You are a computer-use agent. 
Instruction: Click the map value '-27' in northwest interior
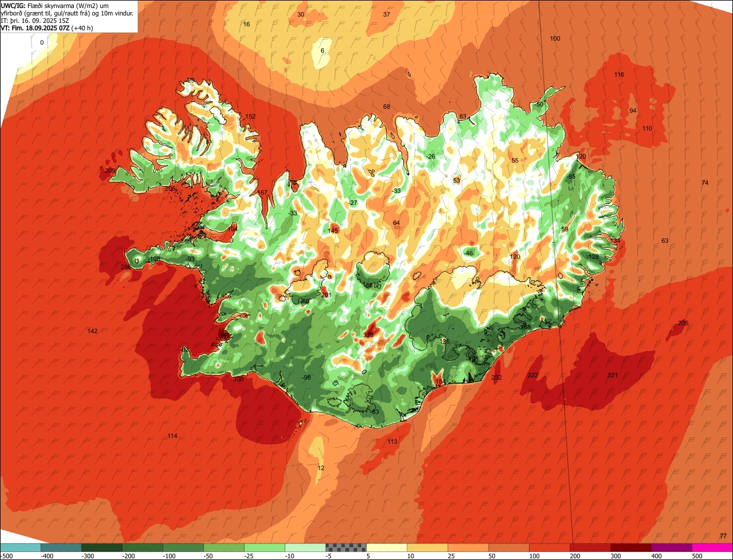(353, 203)
